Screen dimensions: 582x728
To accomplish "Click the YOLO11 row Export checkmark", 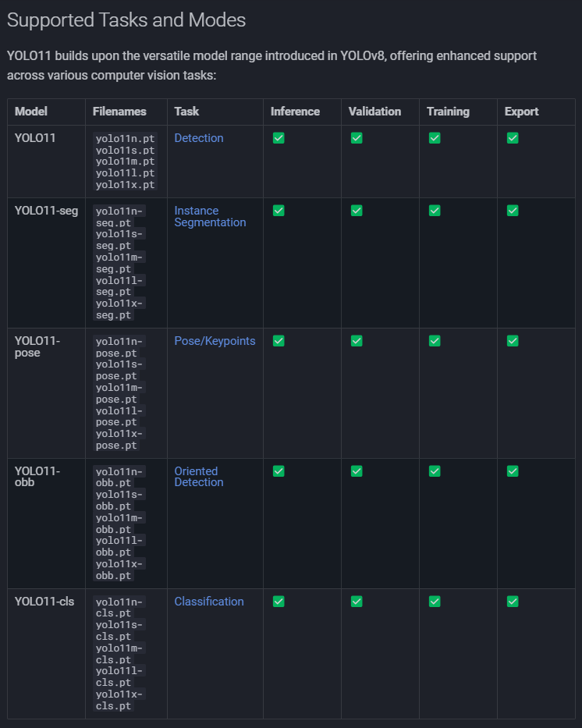I will [513, 138].
